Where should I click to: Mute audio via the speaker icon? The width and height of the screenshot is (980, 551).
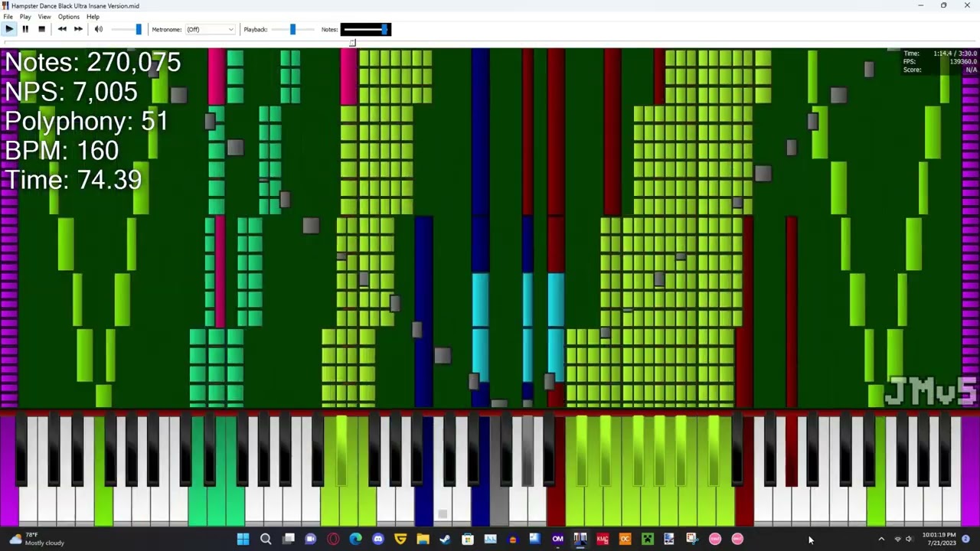coord(98,29)
